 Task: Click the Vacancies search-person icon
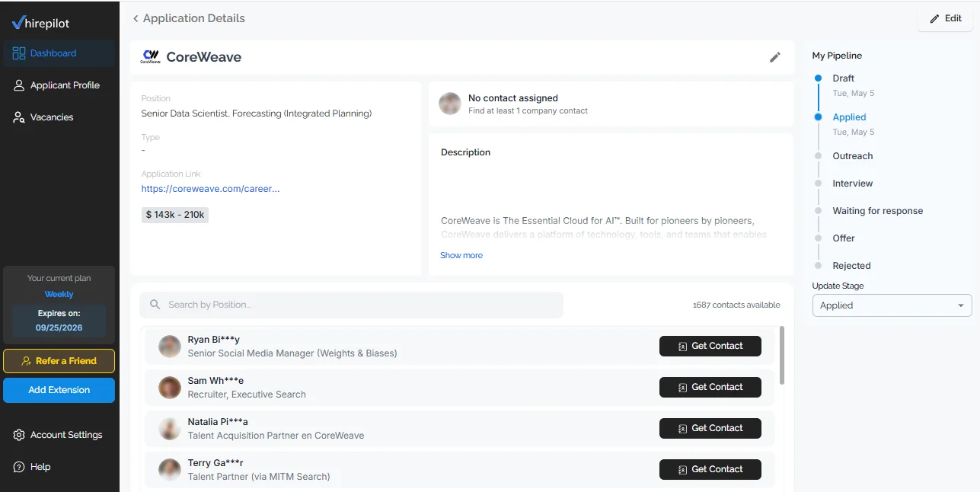click(x=19, y=117)
